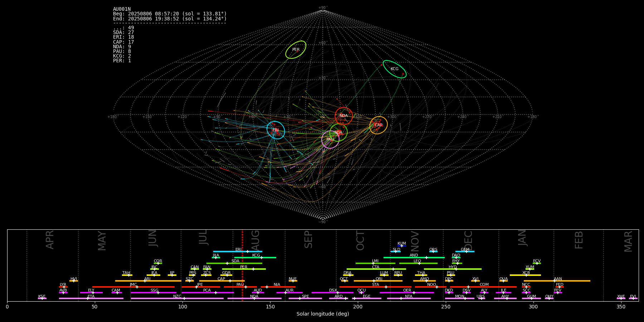644x322 pixels.
Task: Click the 'AU001N' station title text
Action: pyautogui.click(x=122, y=9)
